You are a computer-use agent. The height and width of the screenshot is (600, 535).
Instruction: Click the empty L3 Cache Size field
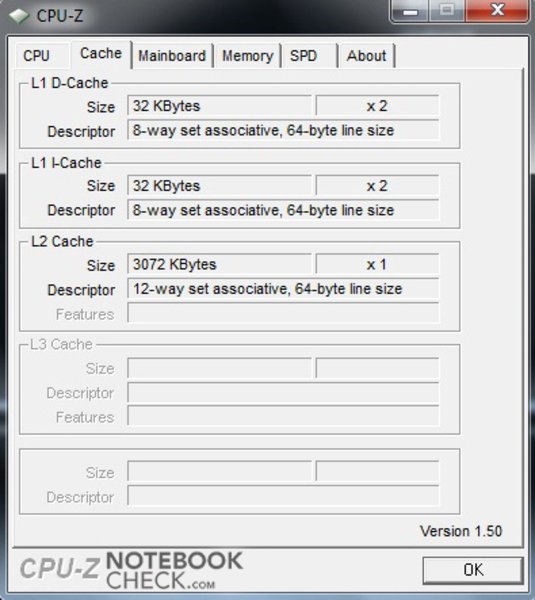[219, 368]
